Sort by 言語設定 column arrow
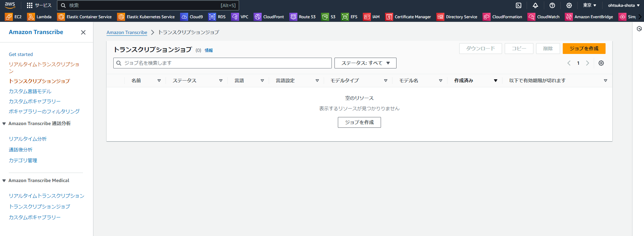This screenshot has height=236, width=644. click(317, 81)
